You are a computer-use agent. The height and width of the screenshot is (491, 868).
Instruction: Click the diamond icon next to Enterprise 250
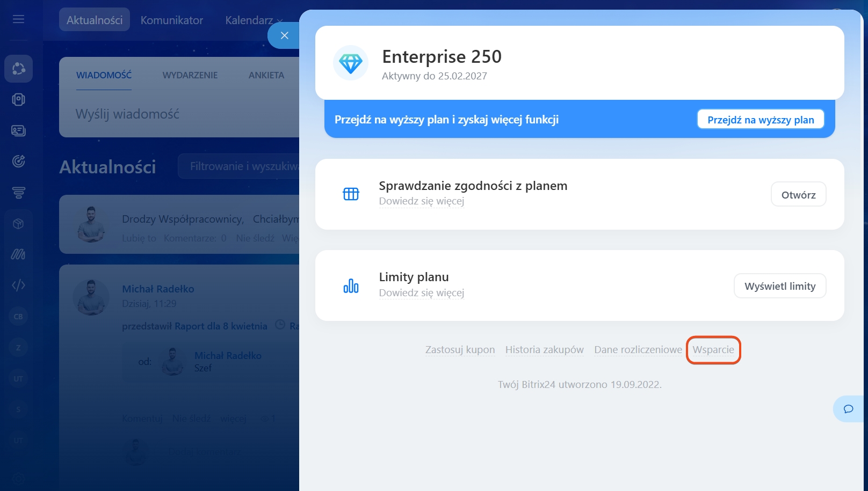[x=351, y=63]
